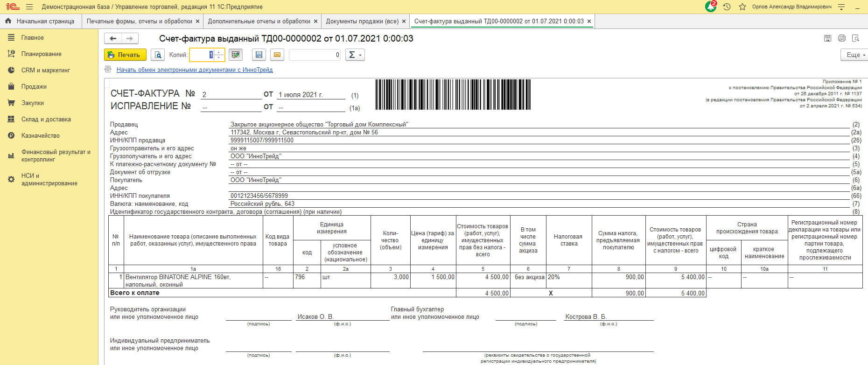Go to the Начальная страница tab

[40, 21]
